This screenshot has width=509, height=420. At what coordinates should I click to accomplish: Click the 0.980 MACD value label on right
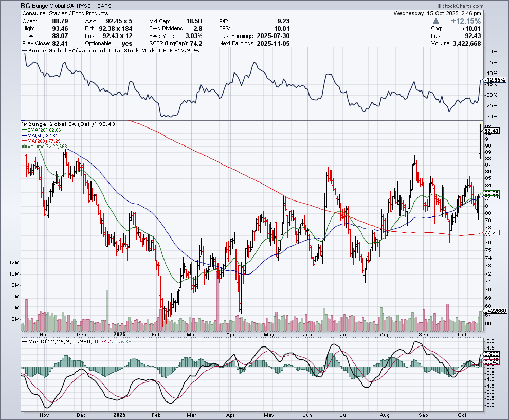pos(492,354)
